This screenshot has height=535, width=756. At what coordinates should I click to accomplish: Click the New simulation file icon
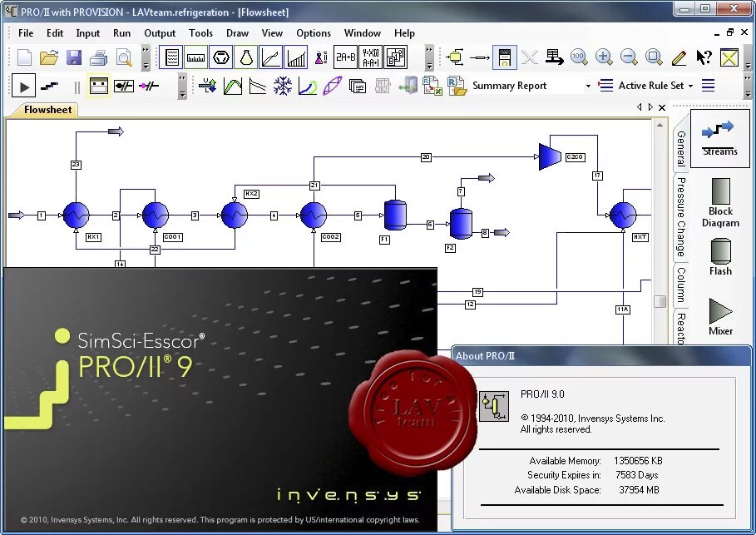pos(23,57)
